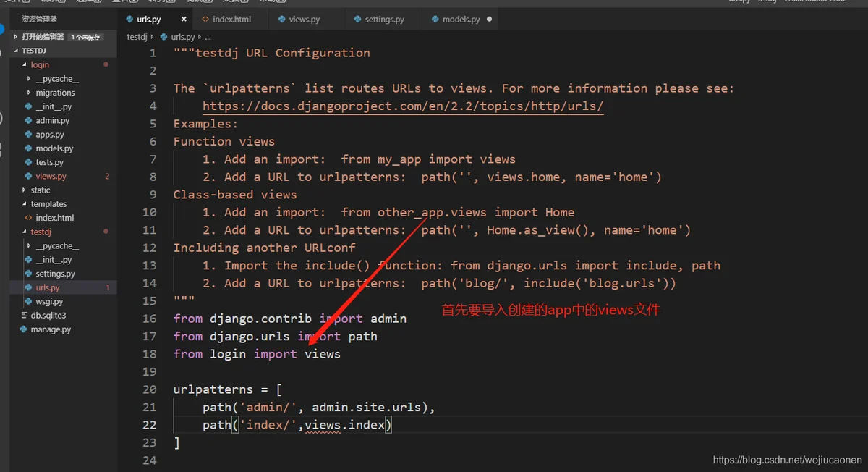Click the Python icon beside wsgi.py

[28, 302]
